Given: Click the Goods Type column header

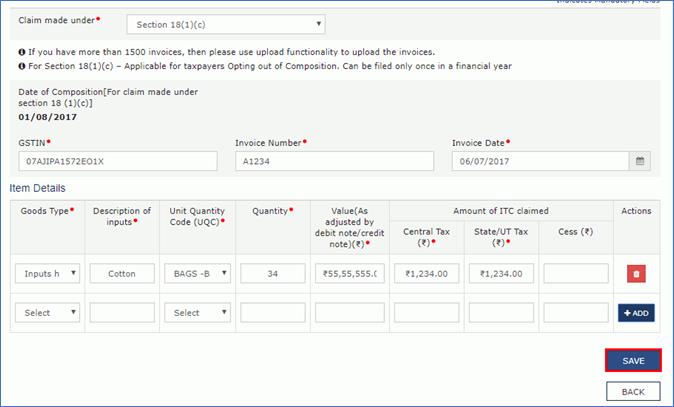Looking at the screenshot, I should [x=47, y=211].
